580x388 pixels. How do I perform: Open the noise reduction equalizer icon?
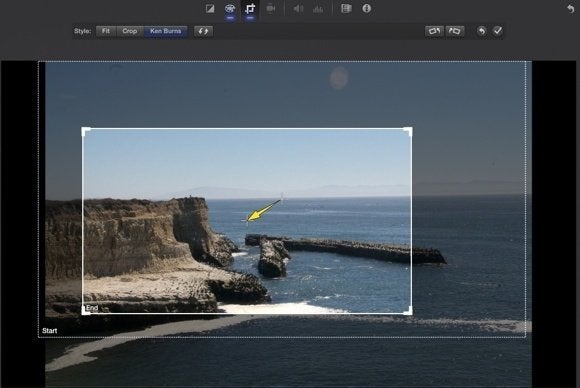click(318, 9)
